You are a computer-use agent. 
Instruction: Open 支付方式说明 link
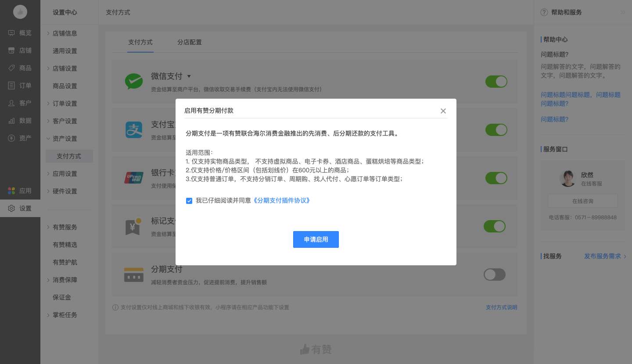tap(502, 307)
